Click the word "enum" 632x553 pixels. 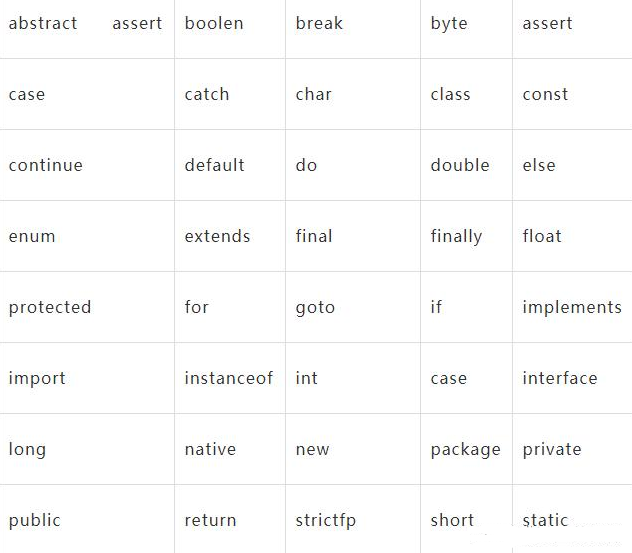tap(32, 236)
